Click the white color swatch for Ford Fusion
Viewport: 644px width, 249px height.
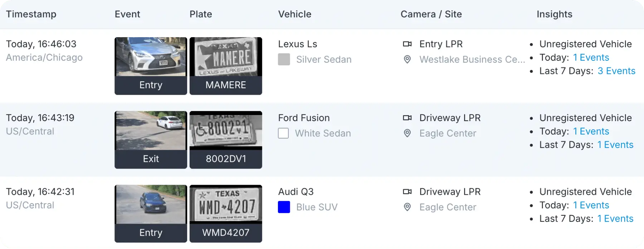point(283,133)
